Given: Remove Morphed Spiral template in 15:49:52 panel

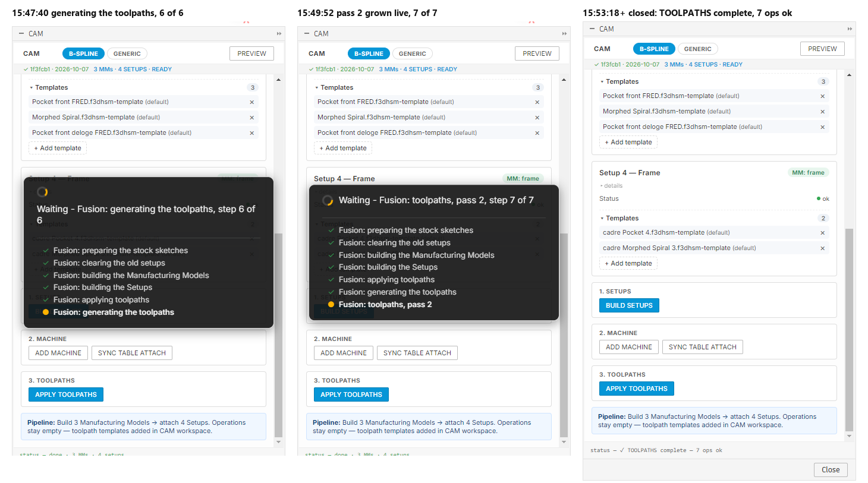Looking at the screenshot, I should 537,118.
